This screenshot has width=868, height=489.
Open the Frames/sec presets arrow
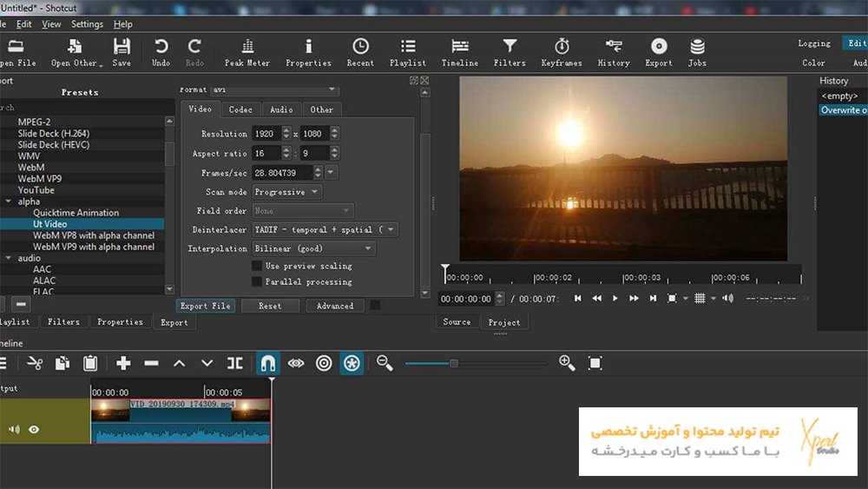coord(331,173)
